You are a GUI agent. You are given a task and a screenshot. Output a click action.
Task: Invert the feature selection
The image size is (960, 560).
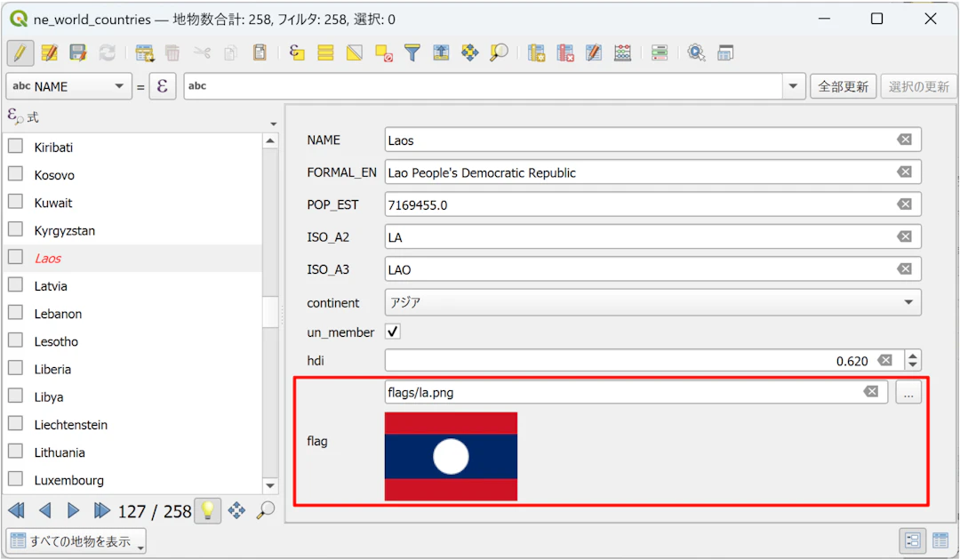point(355,53)
